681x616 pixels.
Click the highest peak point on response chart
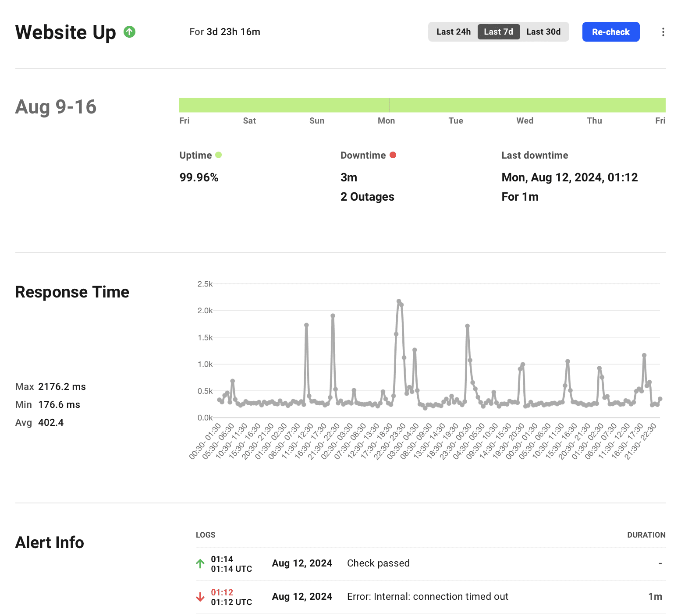(399, 301)
